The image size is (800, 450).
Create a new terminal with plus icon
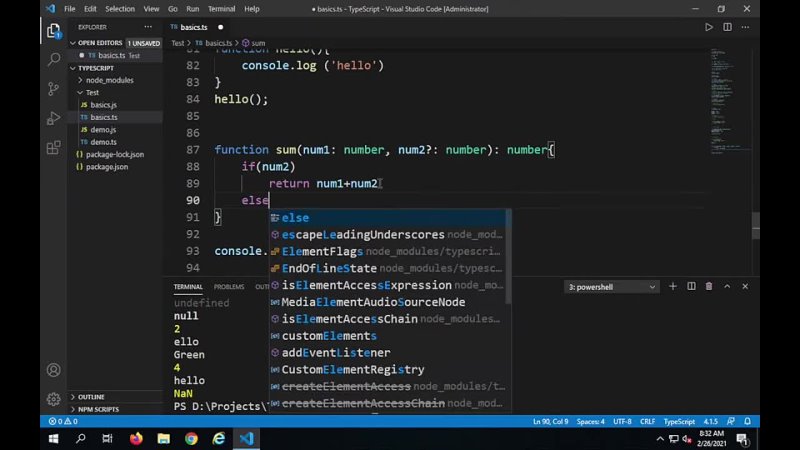[x=673, y=287]
